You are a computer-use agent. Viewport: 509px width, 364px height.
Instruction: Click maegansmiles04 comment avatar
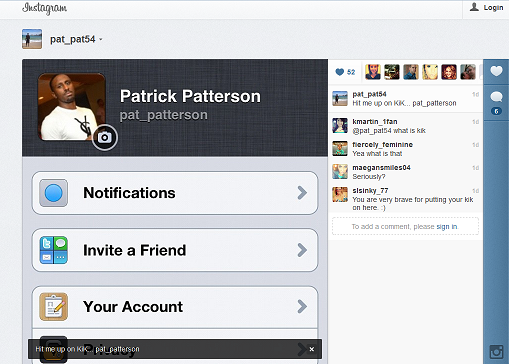340,172
